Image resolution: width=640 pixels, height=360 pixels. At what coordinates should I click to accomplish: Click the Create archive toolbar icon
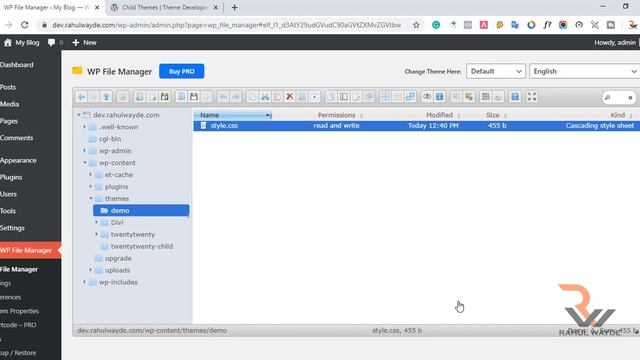(x=469, y=97)
